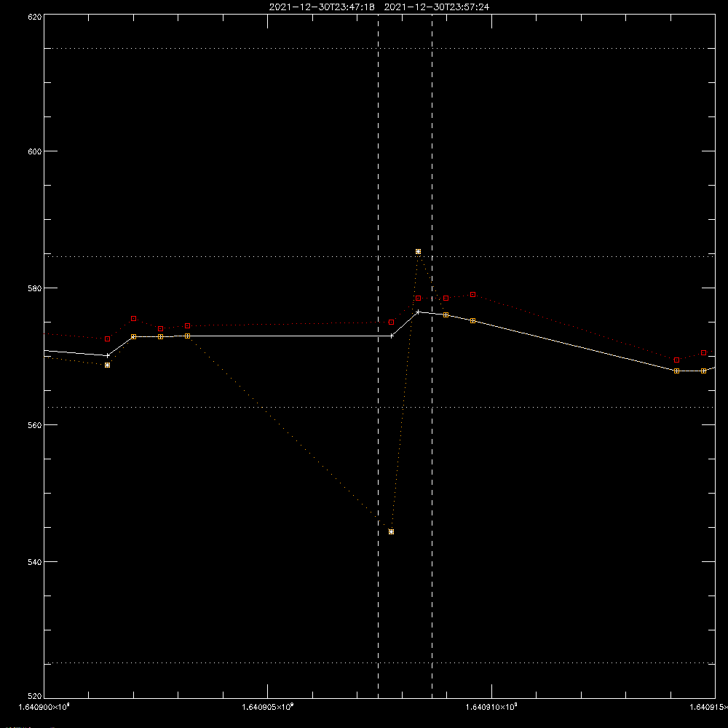Click the 1.640910×10⁹ x-axis label
728x728 pixels.
tap(491, 707)
